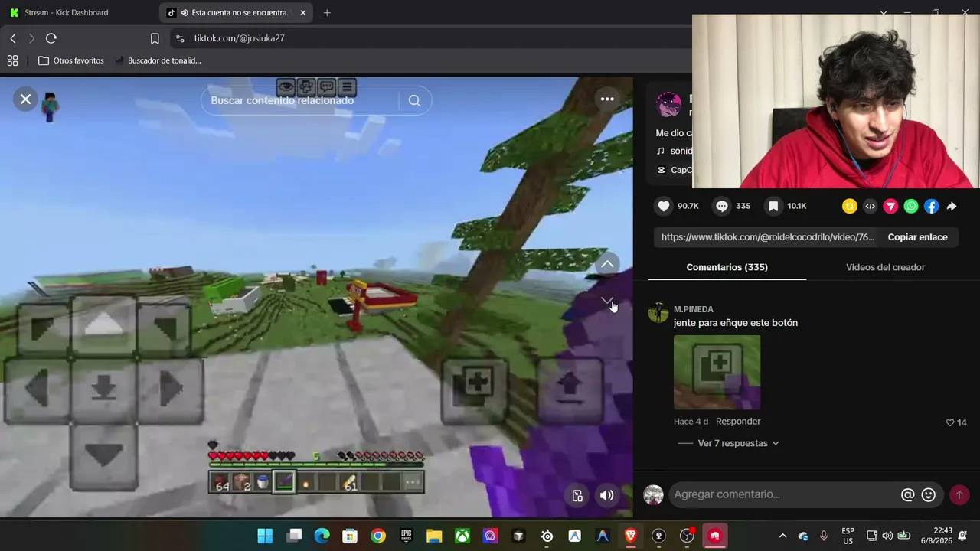Viewport: 980px width, 551px height.
Task: Open the notifications bell in the tray
Action: pyautogui.click(x=963, y=536)
